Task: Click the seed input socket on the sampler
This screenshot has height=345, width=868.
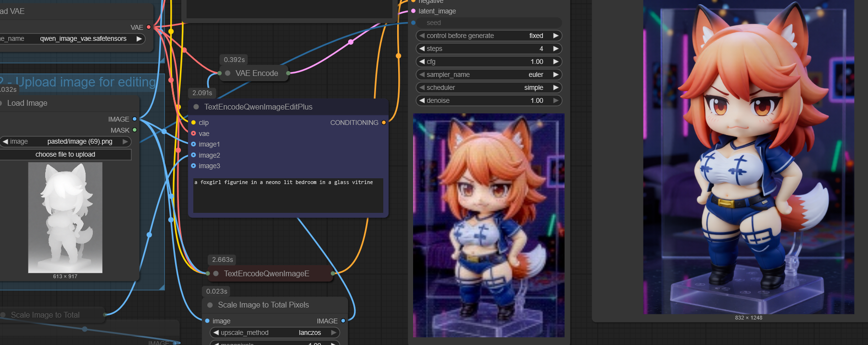Action: 413,23
